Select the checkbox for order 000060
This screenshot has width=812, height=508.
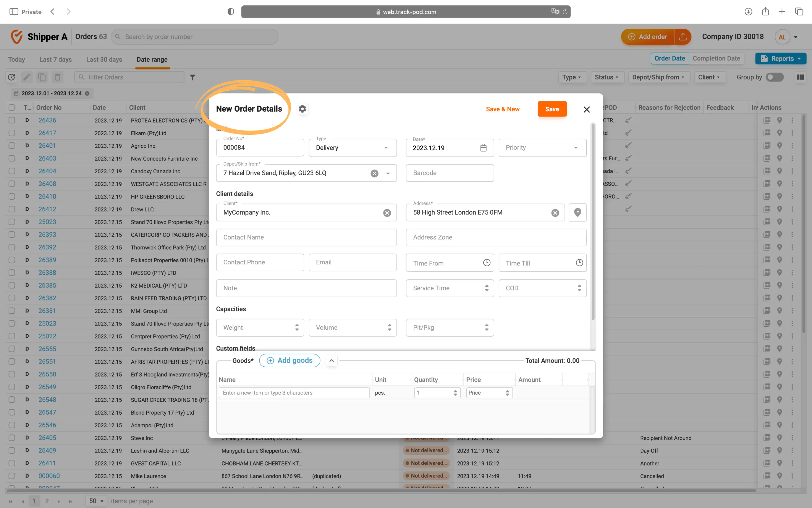12,476
